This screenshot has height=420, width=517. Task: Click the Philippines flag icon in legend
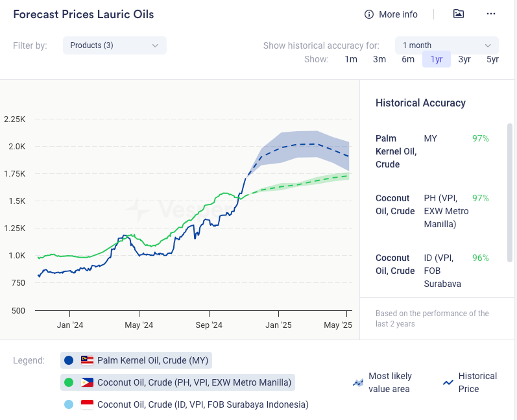(88, 382)
